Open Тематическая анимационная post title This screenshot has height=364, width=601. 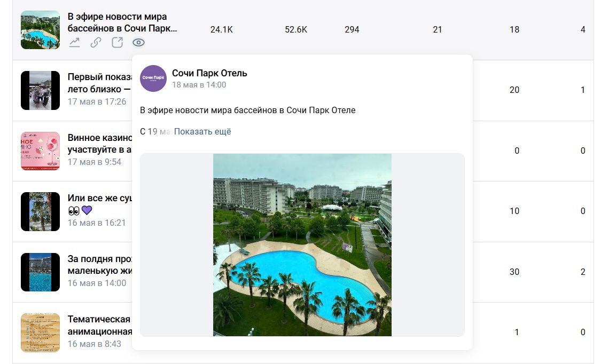pyautogui.click(x=100, y=326)
